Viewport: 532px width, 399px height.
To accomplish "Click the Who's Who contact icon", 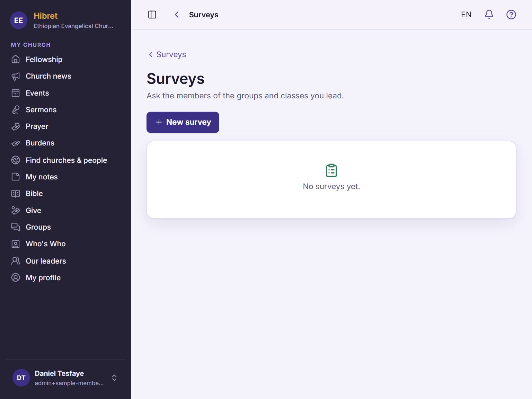I will pyautogui.click(x=16, y=244).
